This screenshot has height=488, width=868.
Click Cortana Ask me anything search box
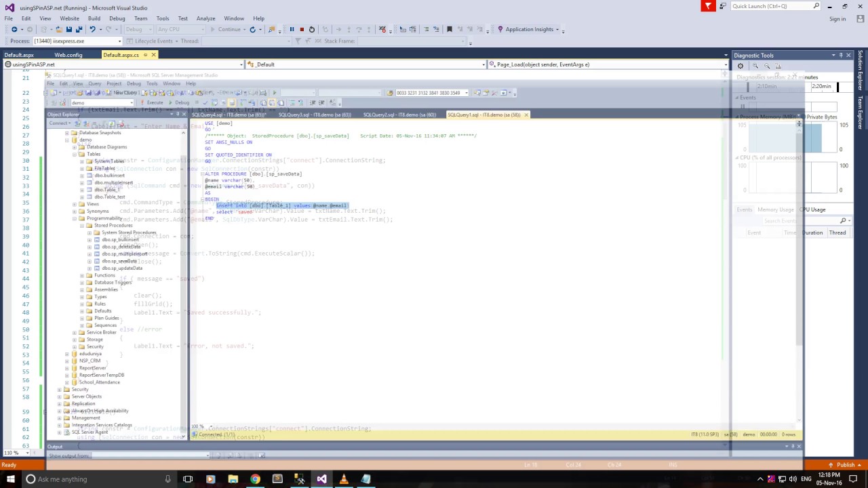(98, 479)
